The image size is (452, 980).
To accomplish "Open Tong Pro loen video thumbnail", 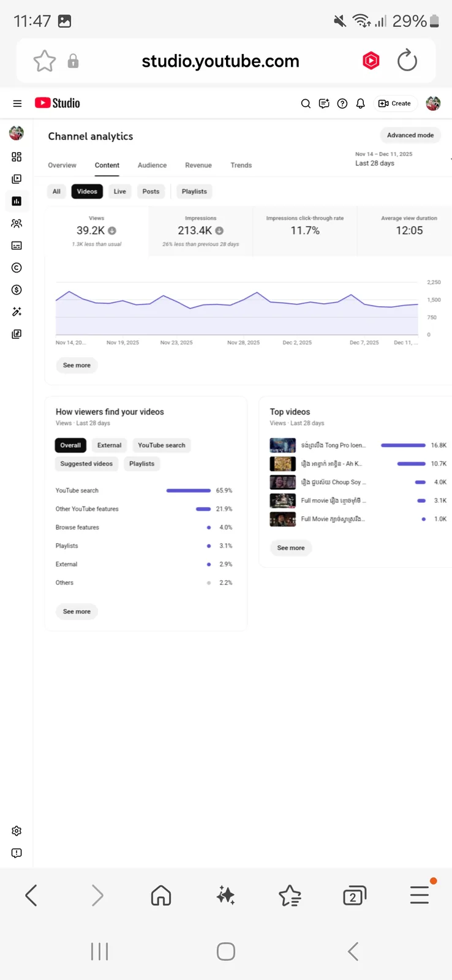I will (x=283, y=445).
